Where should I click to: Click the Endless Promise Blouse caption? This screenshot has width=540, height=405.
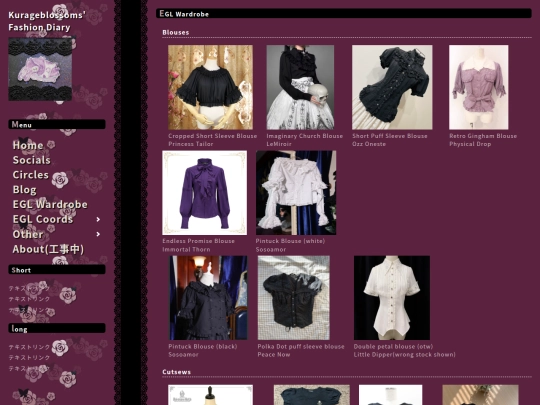click(198, 241)
